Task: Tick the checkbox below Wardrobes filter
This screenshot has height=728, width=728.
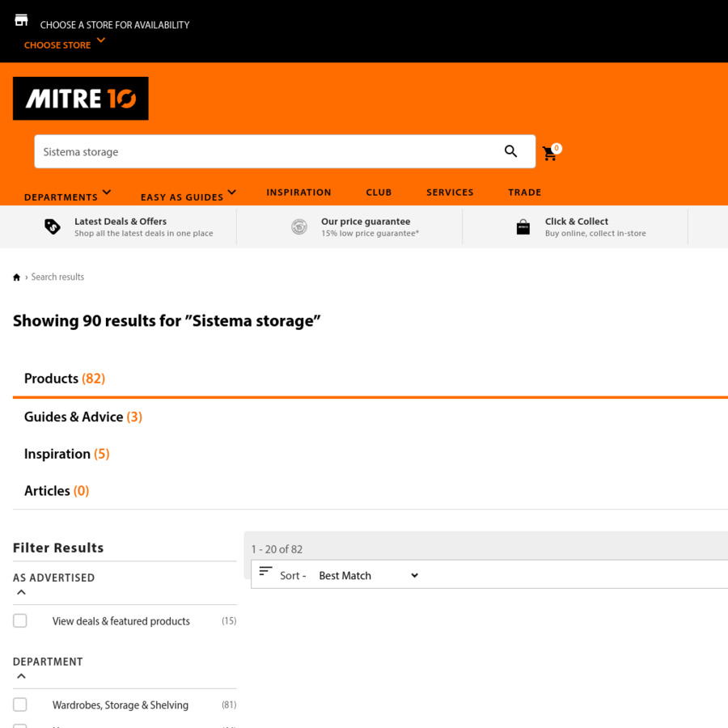Action: (19, 726)
